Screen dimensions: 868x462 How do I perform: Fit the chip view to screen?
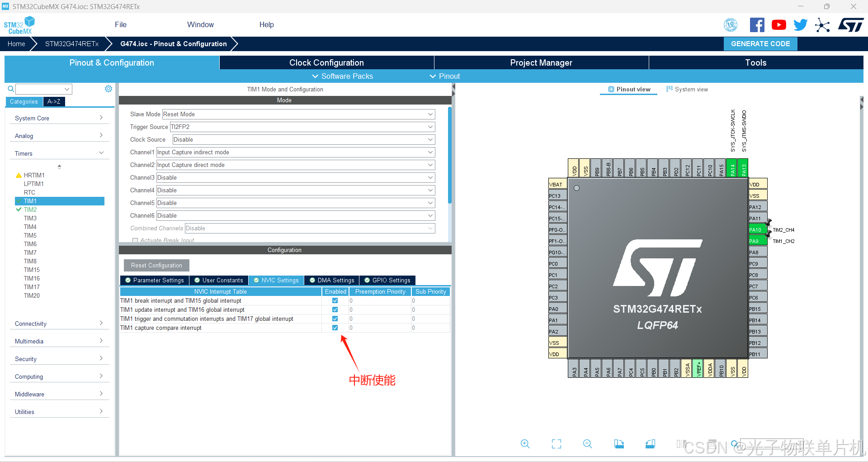557,444
